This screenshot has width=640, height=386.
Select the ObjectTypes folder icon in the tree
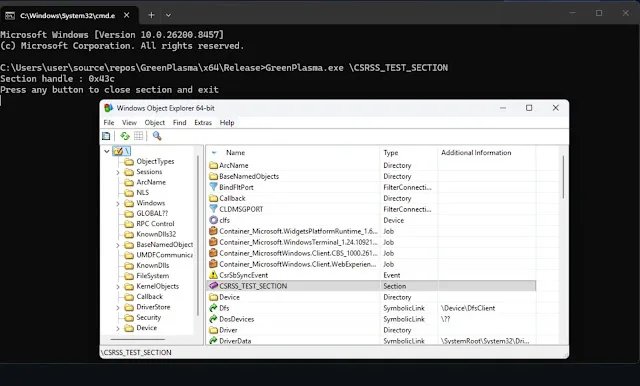point(129,162)
